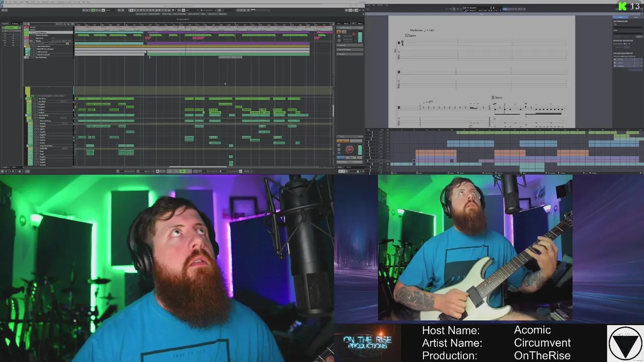Image resolution: width=644 pixels, height=362 pixels.
Task: Click the folder icon of the Live Automation track
Action: (x=25, y=46)
